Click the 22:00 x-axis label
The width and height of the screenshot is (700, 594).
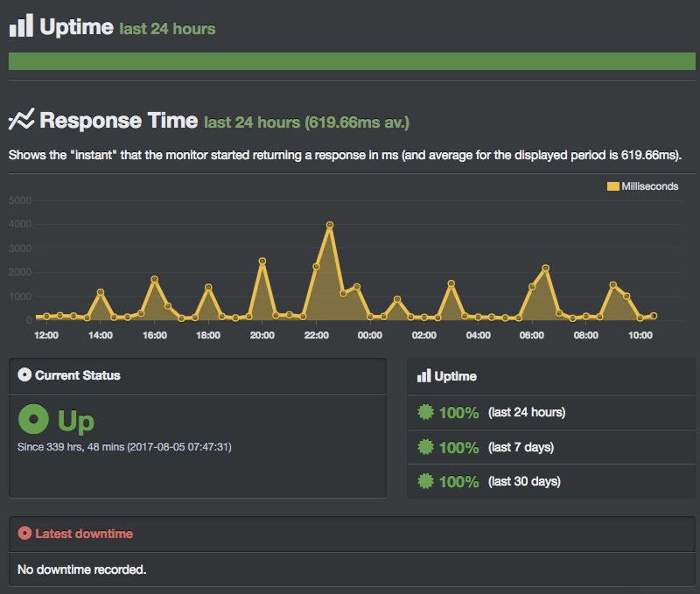(x=317, y=335)
